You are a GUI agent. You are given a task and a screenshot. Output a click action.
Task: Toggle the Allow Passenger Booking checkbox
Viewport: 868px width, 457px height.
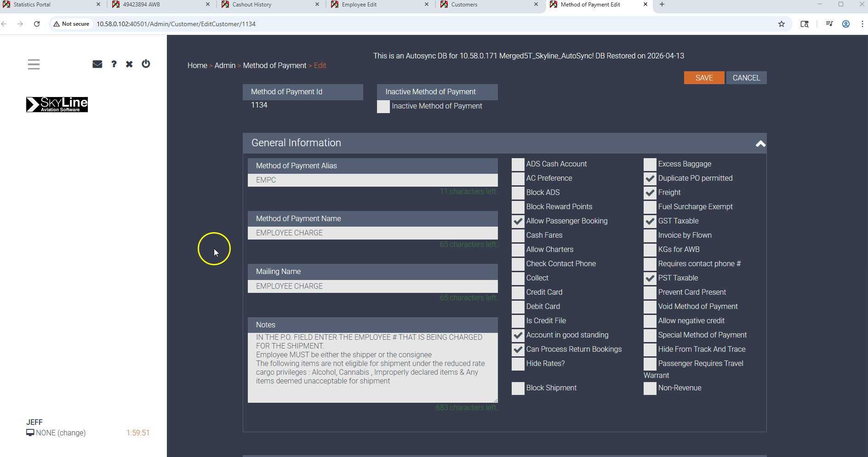(518, 221)
